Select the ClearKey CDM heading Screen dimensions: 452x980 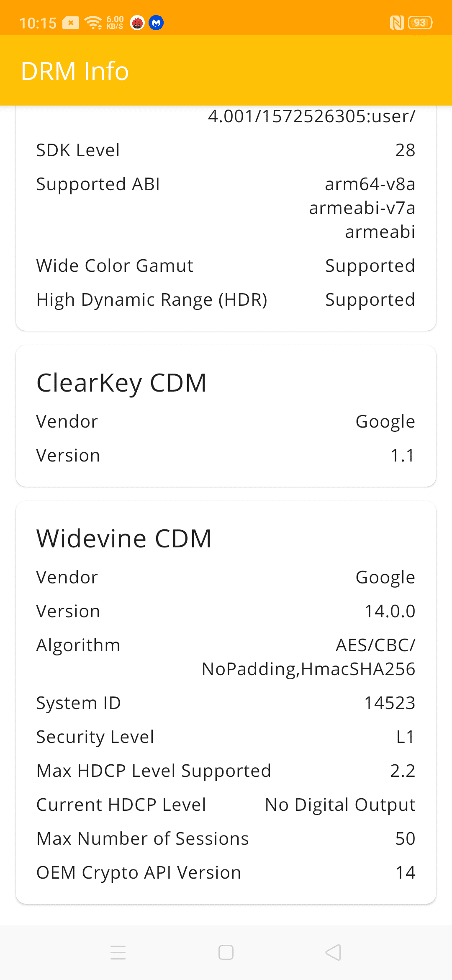point(122,383)
